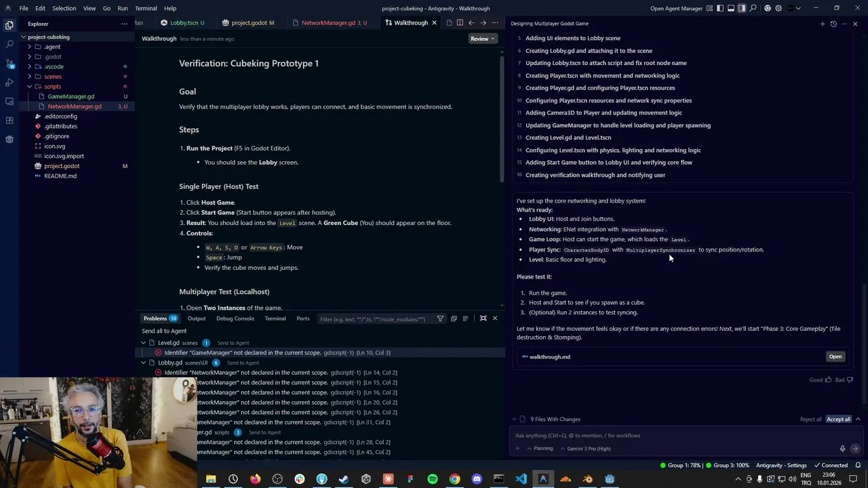Navigate forward arrow in editor toolbar
Image resolution: width=868 pixels, height=488 pixels.
483,23
